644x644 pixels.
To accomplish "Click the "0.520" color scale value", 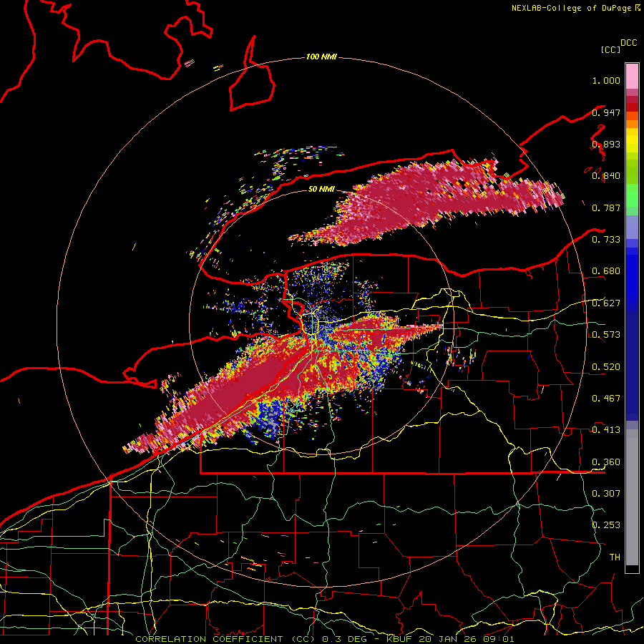I will (x=606, y=366).
